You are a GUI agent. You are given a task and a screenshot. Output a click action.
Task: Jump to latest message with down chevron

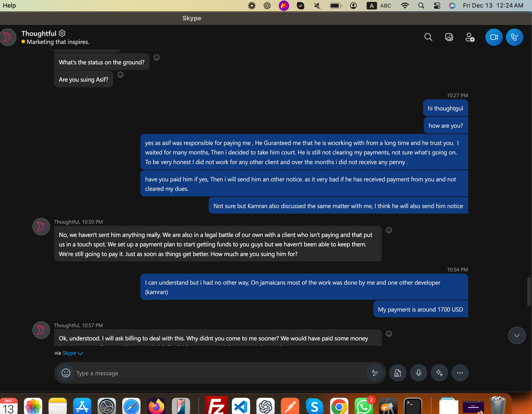[x=517, y=336]
